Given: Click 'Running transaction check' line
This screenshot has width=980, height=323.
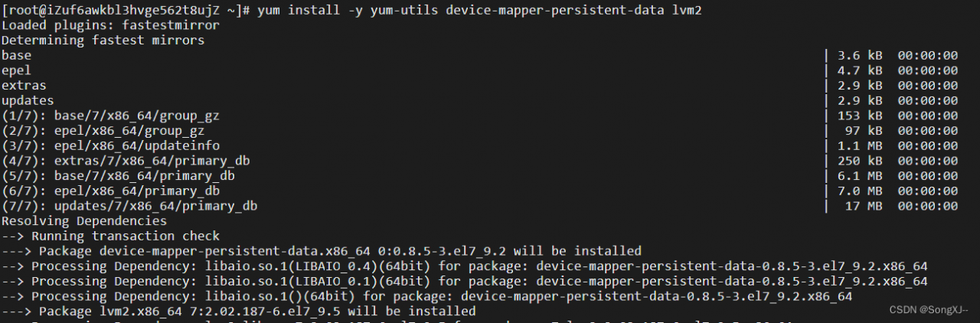Looking at the screenshot, I should tap(111, 236).
